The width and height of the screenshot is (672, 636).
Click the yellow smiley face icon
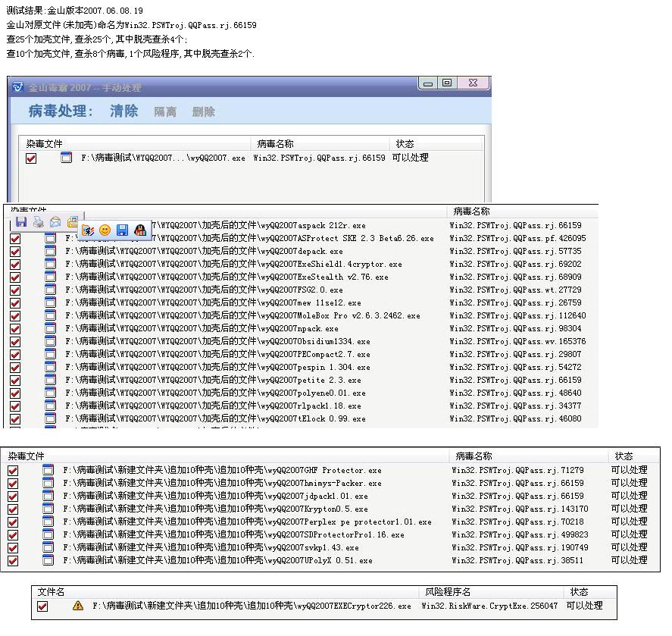105,230
